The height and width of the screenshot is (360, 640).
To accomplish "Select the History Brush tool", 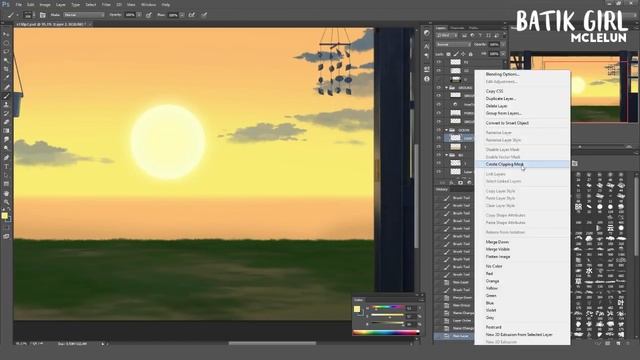I will [6, 113].
